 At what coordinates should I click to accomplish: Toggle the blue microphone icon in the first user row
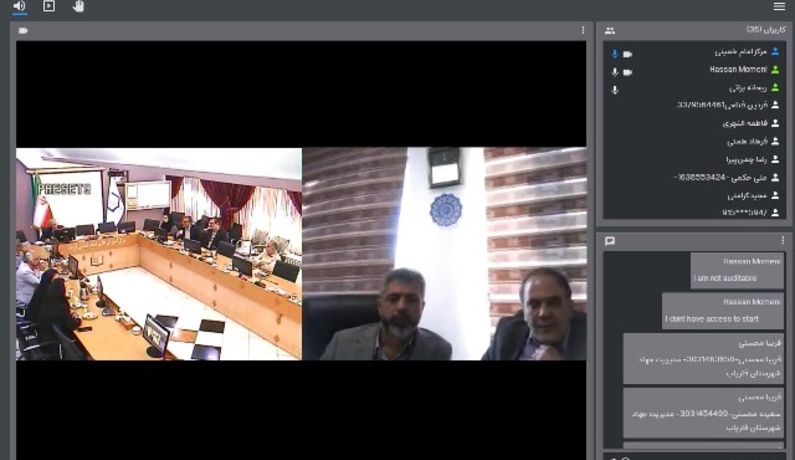point(615,54)
